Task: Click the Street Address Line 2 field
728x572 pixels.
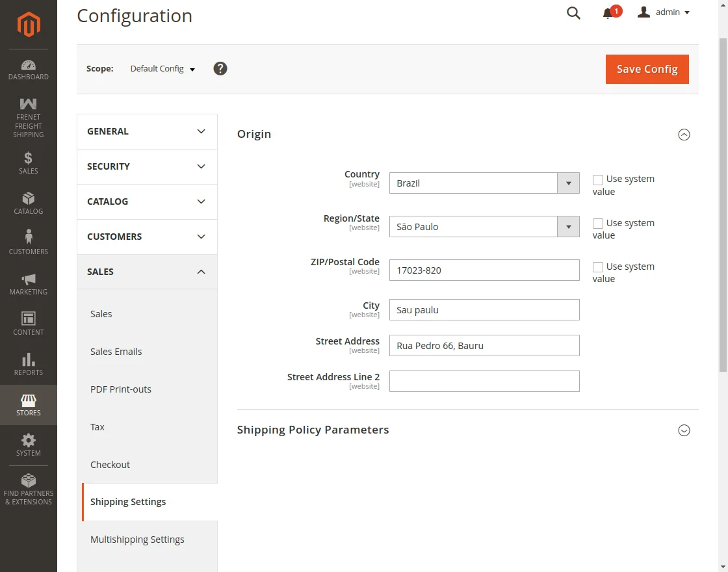Action: (484, 380)
